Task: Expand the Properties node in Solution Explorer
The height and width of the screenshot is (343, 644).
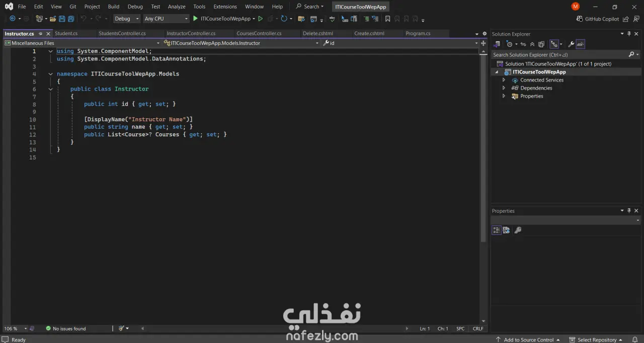Action: tap(504, 96)
